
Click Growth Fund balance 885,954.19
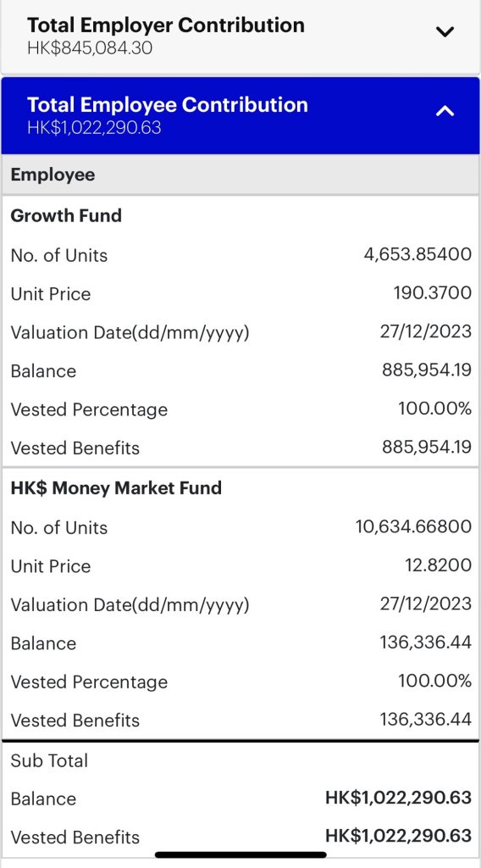427,370
